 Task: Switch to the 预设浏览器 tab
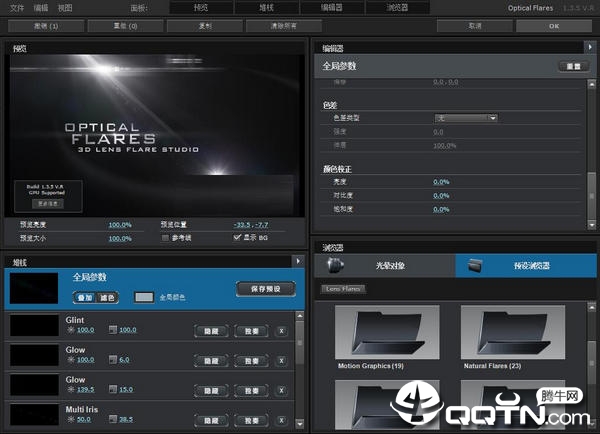pyautogui.click(x=526, y=265)
